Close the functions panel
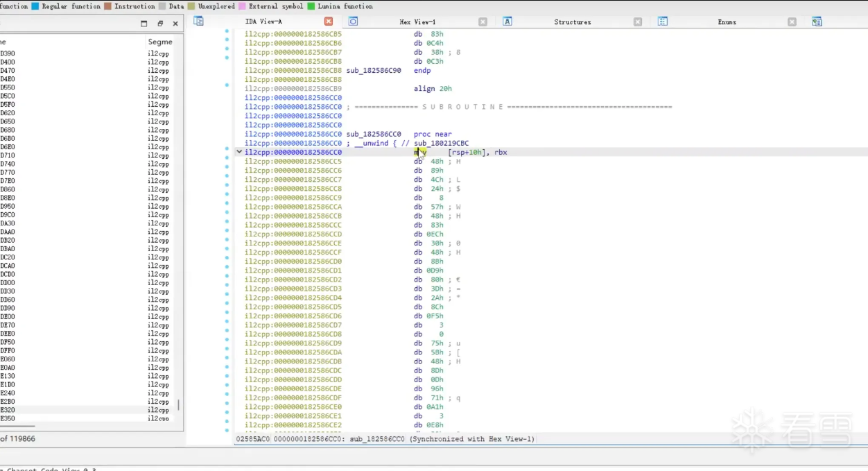Viewport: 868px width, 471px height. coord(175,24)
